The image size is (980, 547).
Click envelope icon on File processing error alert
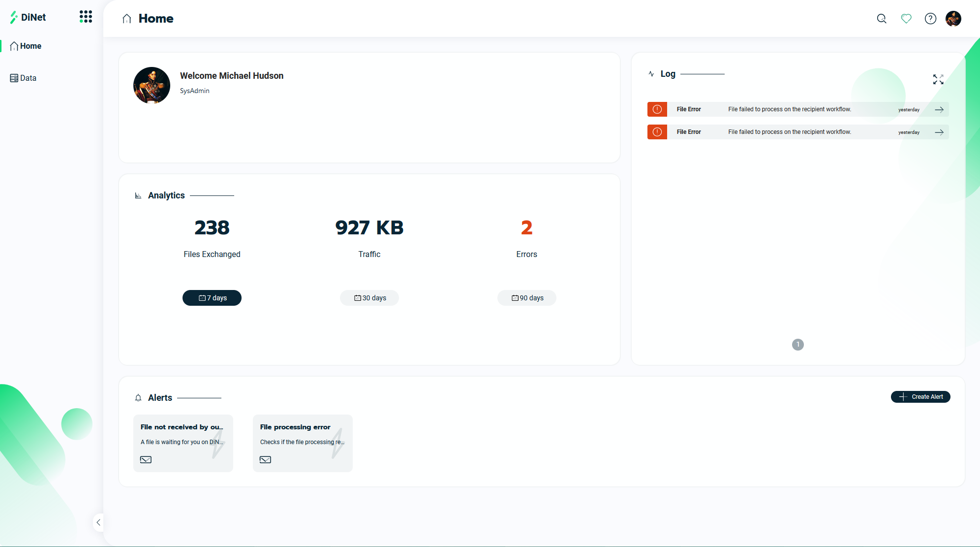coord(265,459)
